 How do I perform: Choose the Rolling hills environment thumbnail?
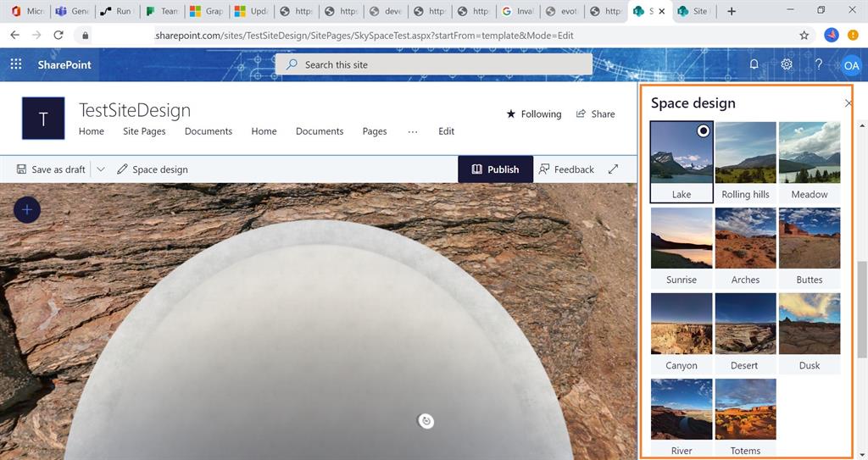(745, 162)
